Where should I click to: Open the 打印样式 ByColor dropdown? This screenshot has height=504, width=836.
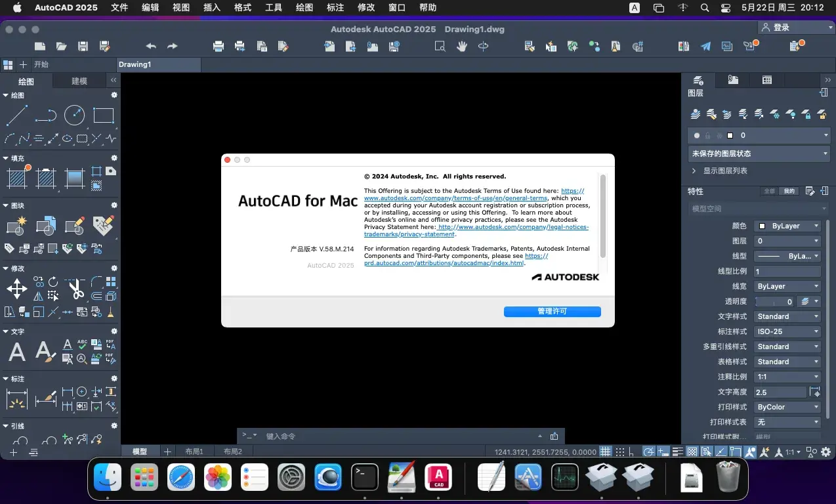(x=787, y=407)
